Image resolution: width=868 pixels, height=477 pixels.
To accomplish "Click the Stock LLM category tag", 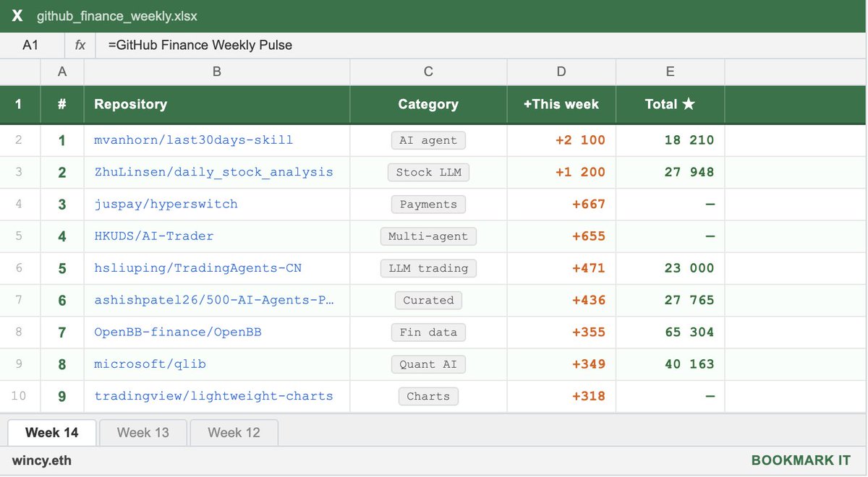I will [428, 172].
